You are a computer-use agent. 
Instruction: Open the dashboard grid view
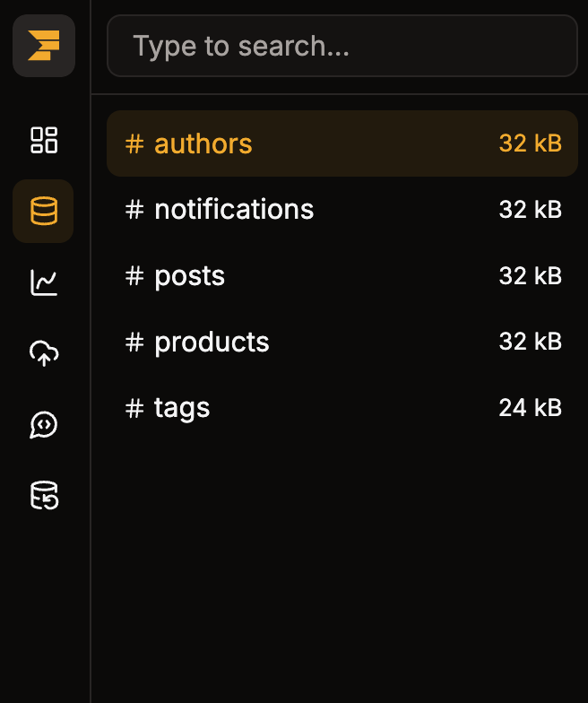pyautogui.click(x=44, y=140)
